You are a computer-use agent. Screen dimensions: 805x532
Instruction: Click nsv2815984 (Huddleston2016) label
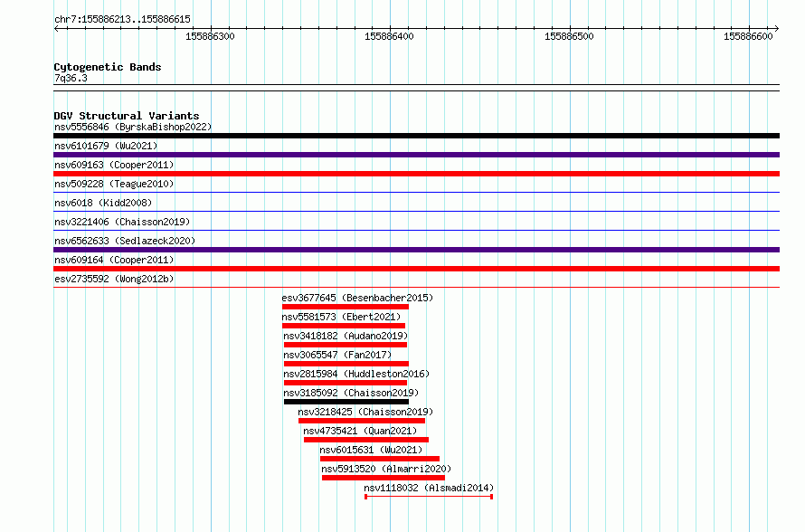click(356, 374)
